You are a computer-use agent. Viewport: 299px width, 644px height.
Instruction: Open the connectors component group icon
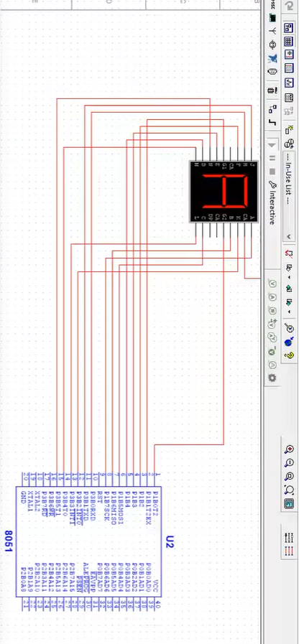[272, 72]
